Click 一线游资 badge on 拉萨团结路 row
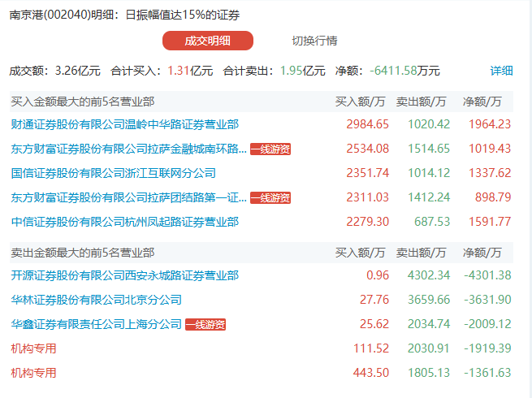Viewport: 532px width, 398px height. point(270,198)
